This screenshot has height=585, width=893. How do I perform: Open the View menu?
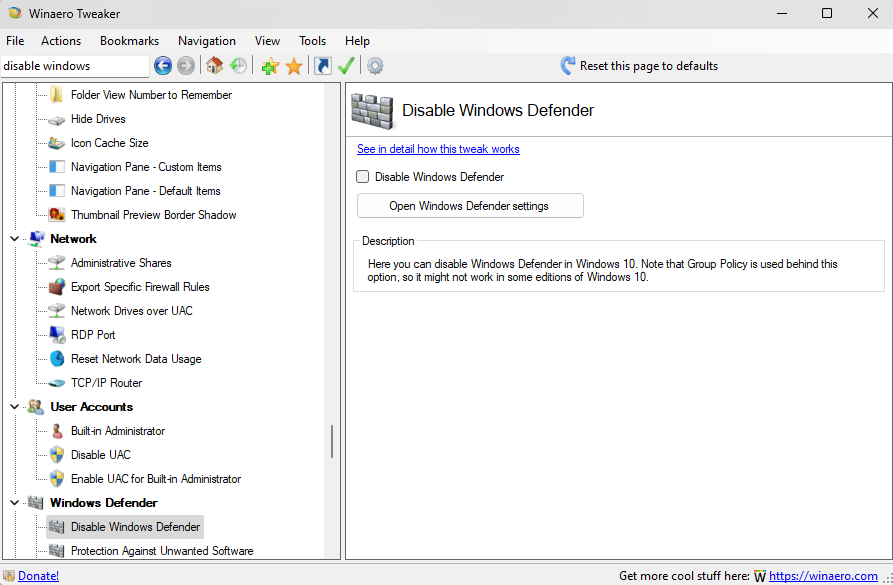267,41
